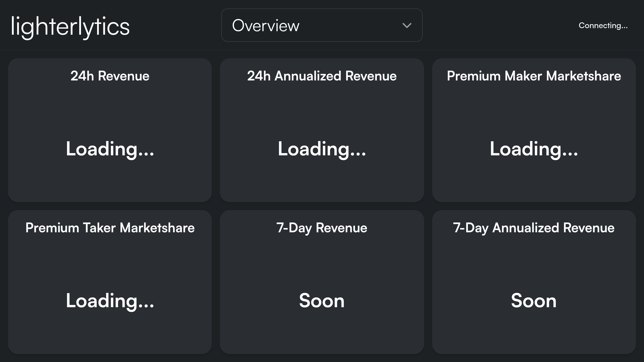
Task: Select the 7-Day Annualized Revenue title
Action: [x=534, y=228]
